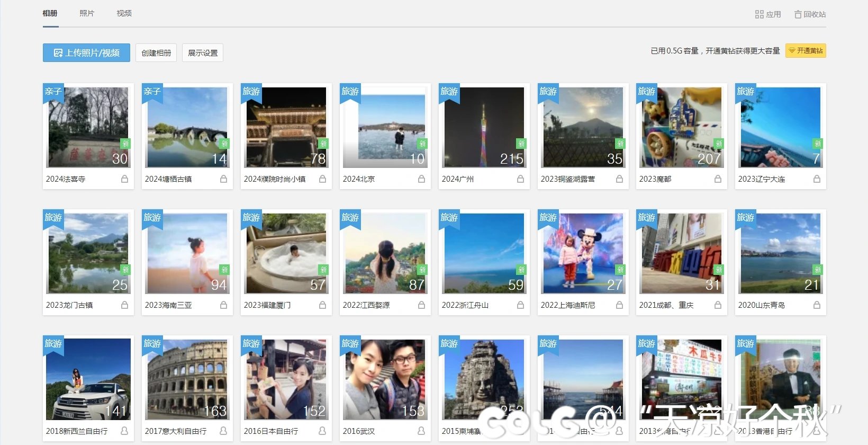Open the 应用 apps grid
The image size is (868, 445).
click(x=768, y=14)
